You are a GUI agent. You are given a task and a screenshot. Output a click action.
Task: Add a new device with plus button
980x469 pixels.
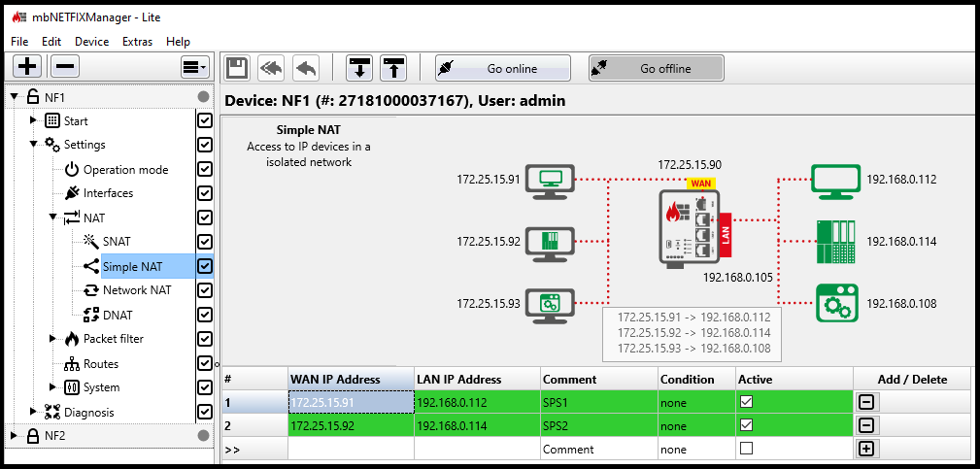[x=27, y=66]
